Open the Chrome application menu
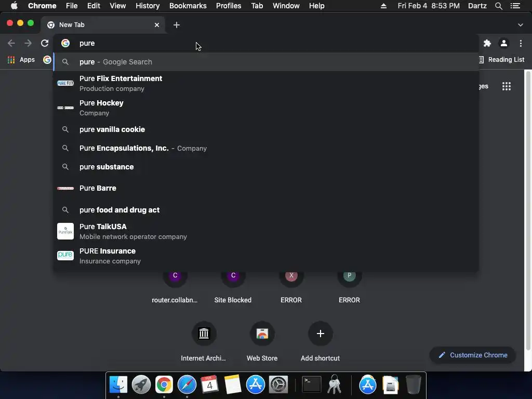This screenshot has height=399, width=532. tap(42, 6)
